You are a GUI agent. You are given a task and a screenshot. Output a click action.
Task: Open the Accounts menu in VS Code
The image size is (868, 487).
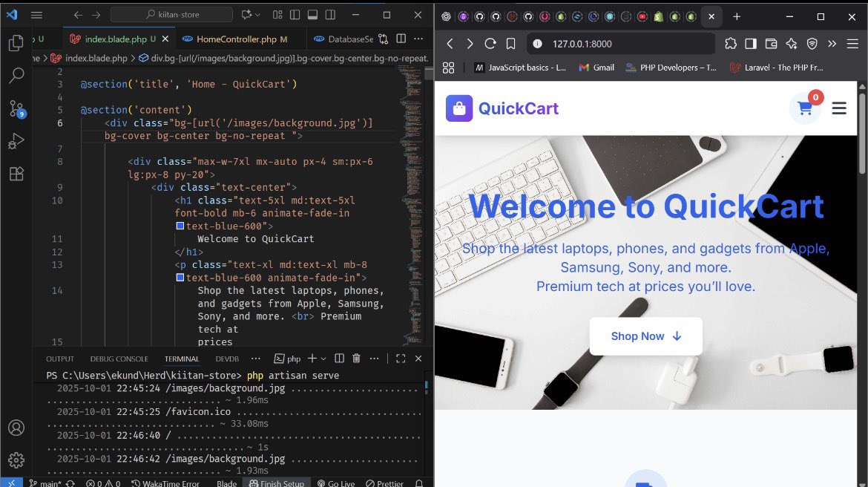click(x=16, y=428)
